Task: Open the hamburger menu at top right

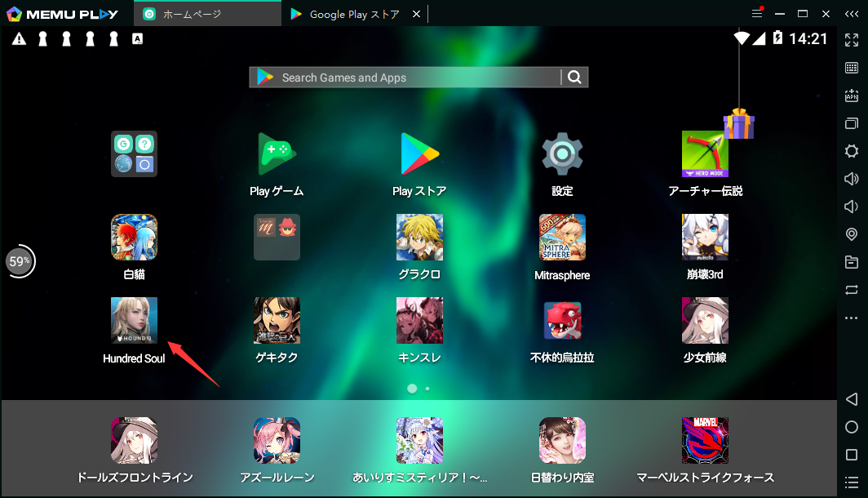Action: click(x=757, y=13)
